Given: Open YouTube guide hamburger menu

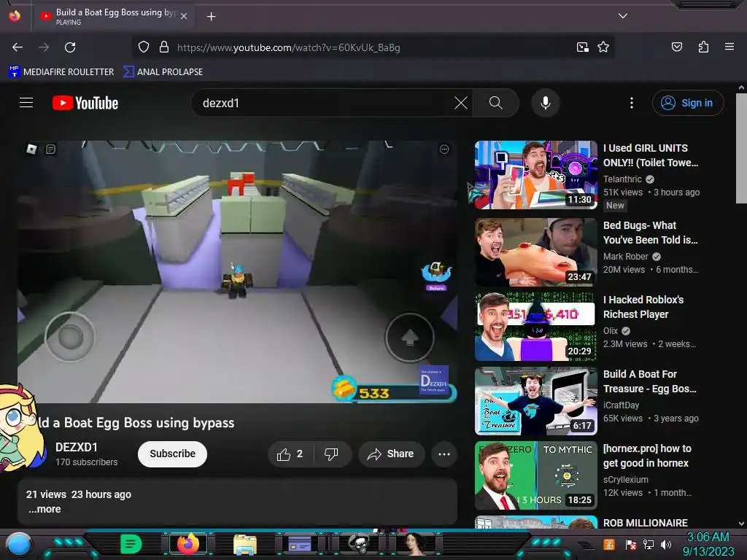Looking at the screenshot, I should [26, 103].
